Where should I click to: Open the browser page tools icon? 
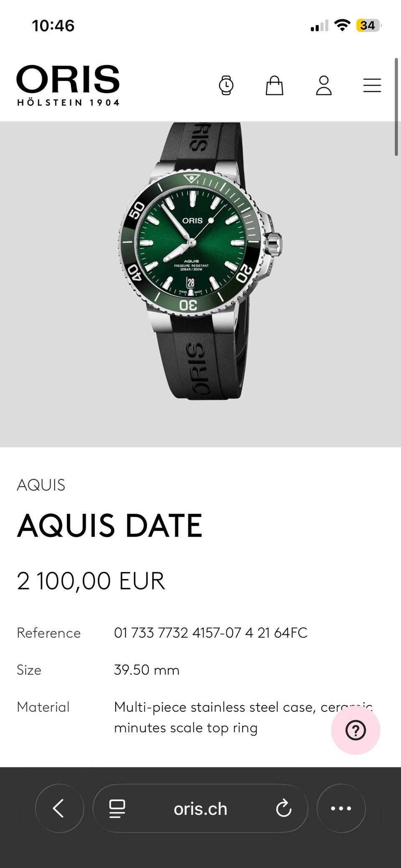coord(117,809)
